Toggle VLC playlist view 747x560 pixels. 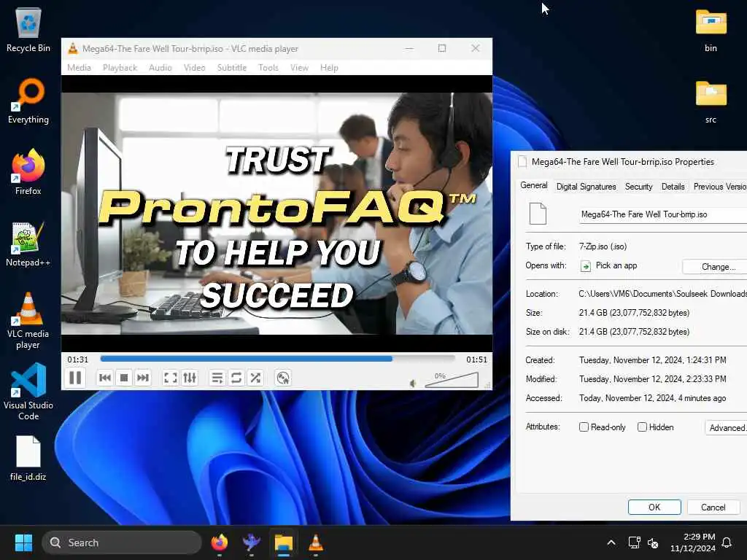(x=217, y=378)
